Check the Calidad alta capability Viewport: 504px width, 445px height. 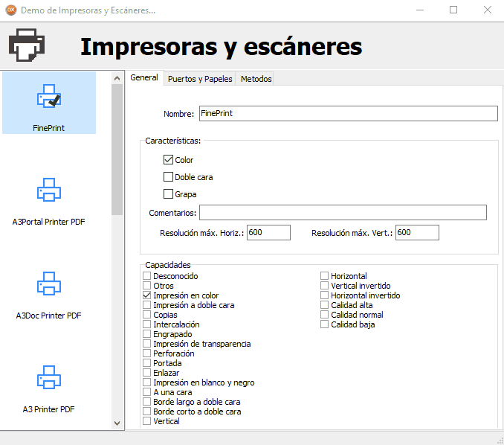[324, 304]
